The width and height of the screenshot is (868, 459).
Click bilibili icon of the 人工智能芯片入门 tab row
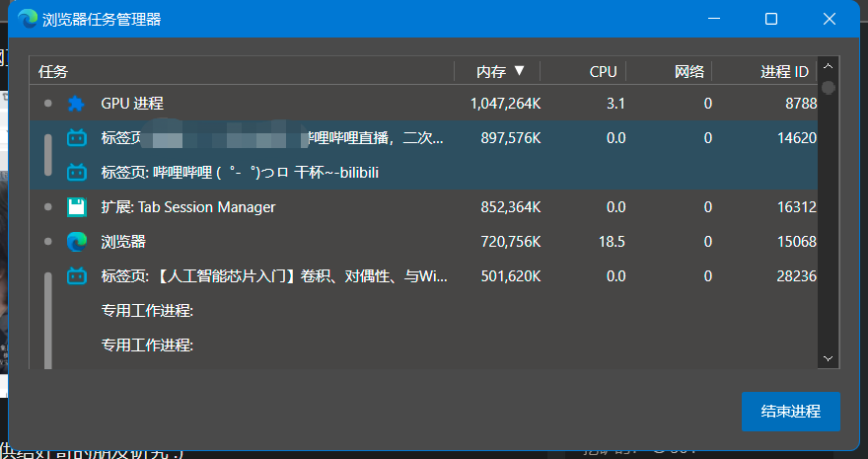click(x=76, y=275)
